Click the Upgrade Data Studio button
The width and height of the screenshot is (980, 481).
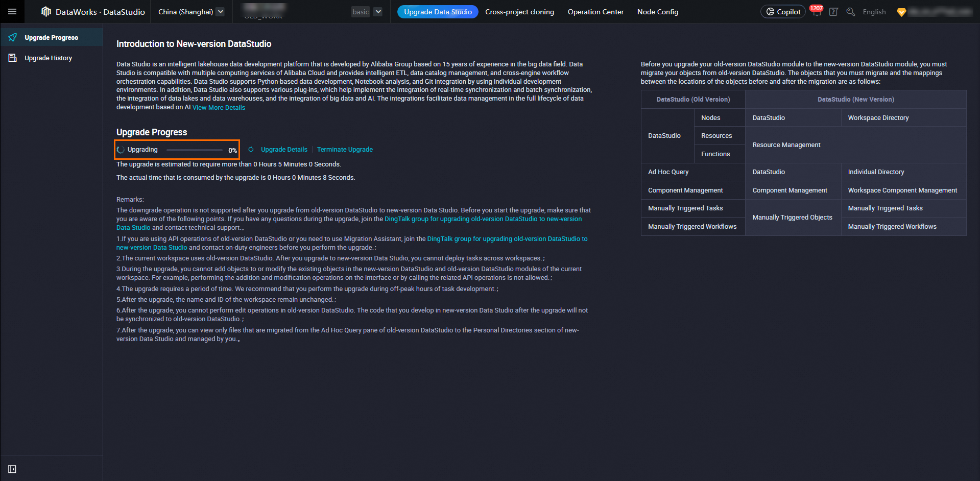click(x=438, y=12)
